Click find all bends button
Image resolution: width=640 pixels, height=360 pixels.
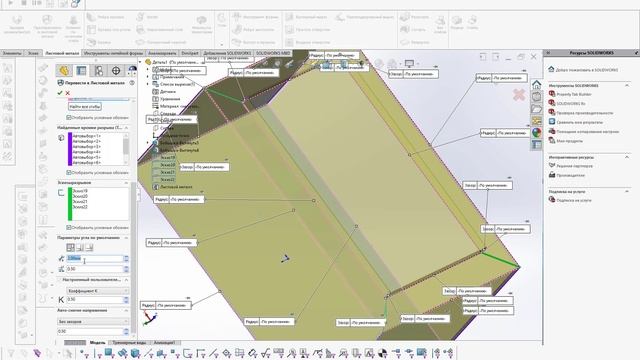pyautogui.click(x=85, y=107)
